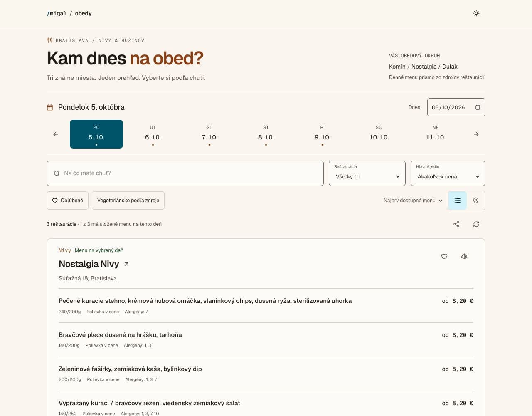532x416 pixels.
Task: Click 'Alergény: 7' under kuracie stehno
Action: (136, 312)
